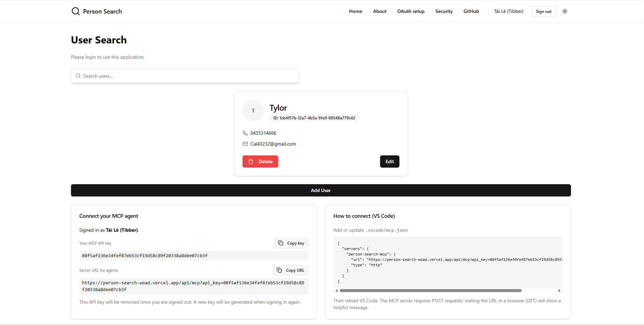The image size is (644, 325).
Task: Open the About page
Action: 379,11
